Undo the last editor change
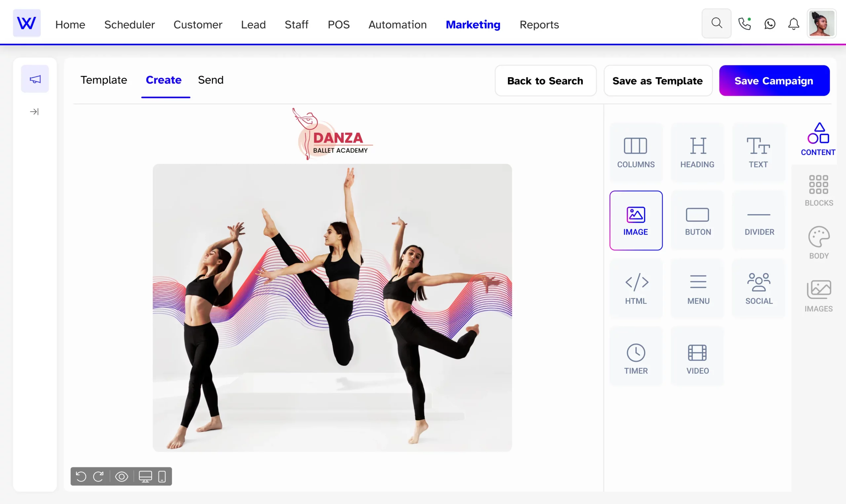The height and width of the screenshot is (504, 846). pyautogui.click(x=81, y=477)
